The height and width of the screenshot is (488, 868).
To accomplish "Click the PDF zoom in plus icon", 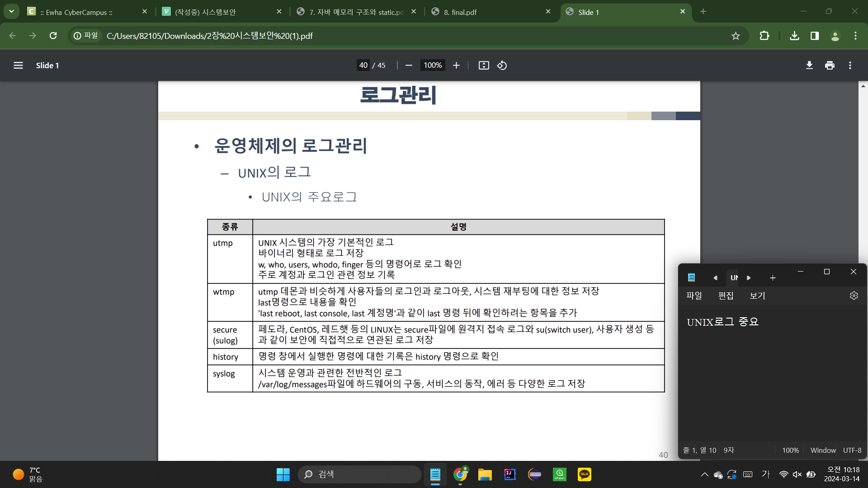I will (x=456, y=66).
